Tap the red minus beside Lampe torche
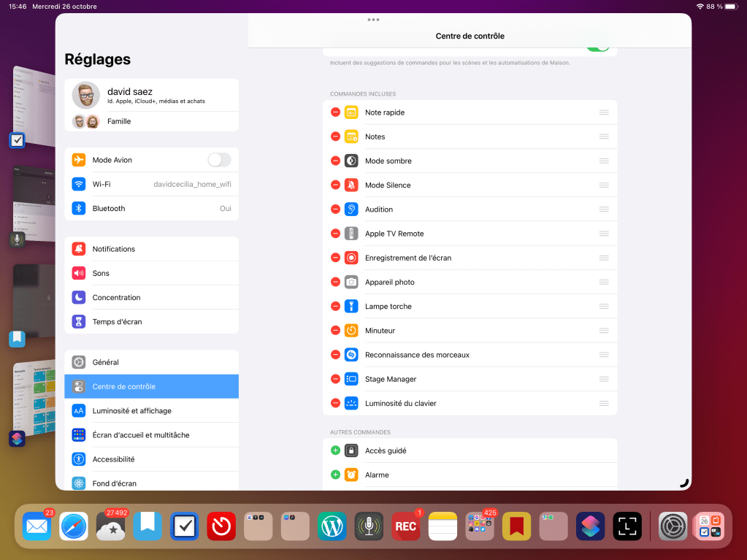This screenshot has width=747, height=560. coord(335,307)
